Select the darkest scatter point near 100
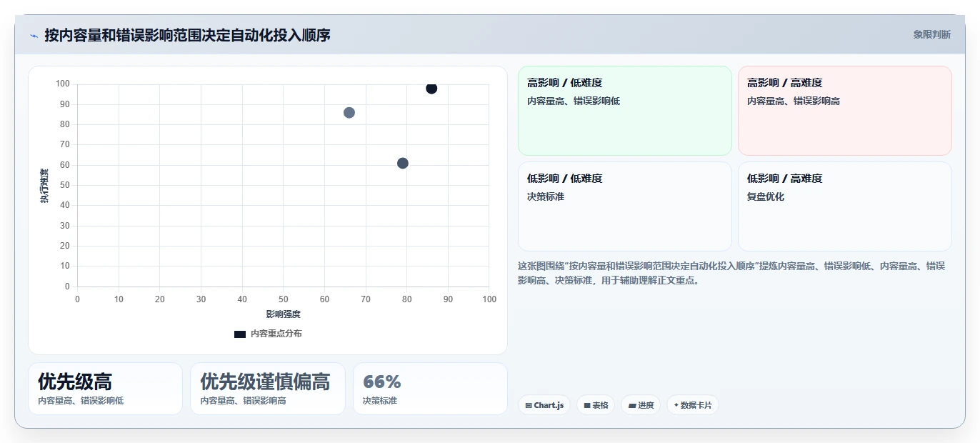 [431, 88]
